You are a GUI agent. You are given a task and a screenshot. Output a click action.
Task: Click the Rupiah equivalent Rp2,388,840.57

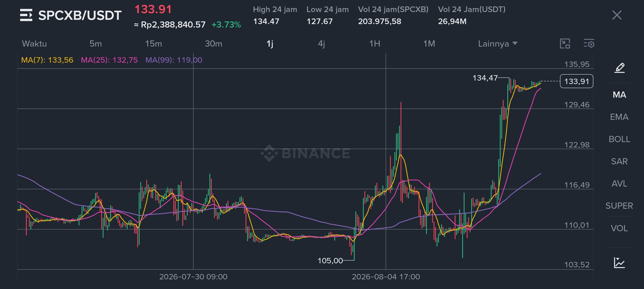[x=170, y=25]
